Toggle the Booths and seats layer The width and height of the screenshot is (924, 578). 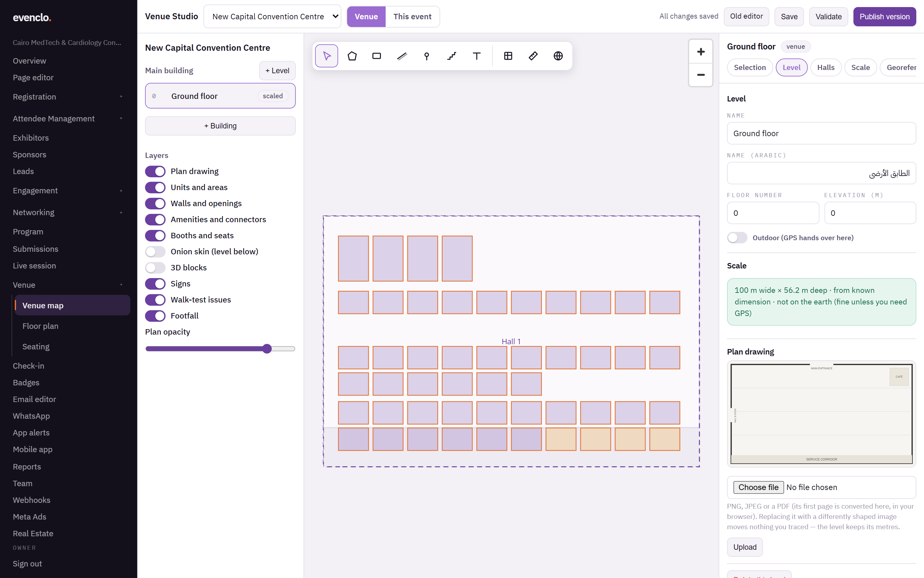pos(155,235)
